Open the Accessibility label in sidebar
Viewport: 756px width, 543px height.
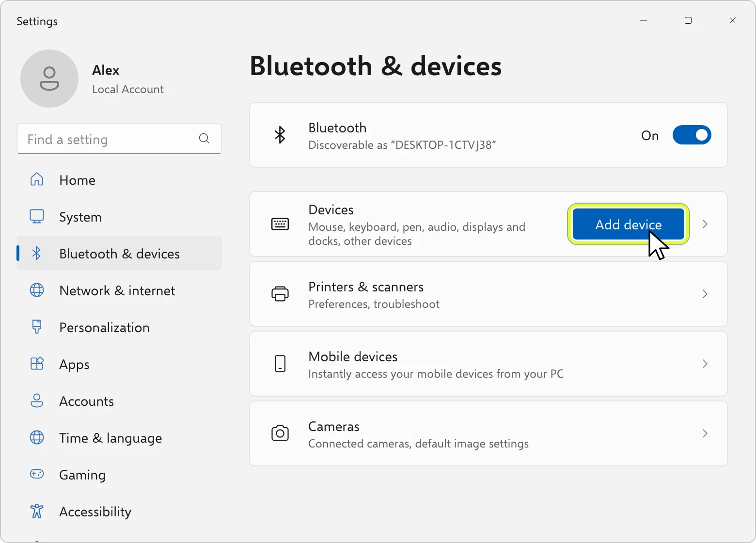pyautogui.click(x=95, y=511)
